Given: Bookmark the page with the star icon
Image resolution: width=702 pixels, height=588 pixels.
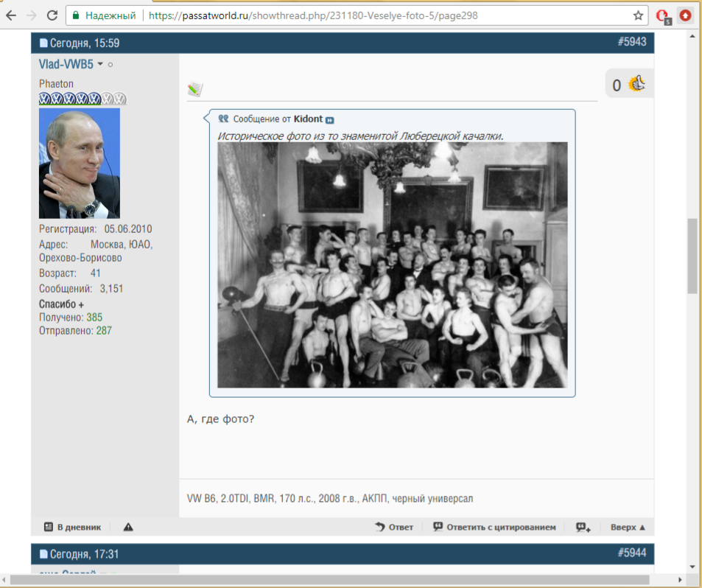Looking at the screenshot, I should pos(638,15).
